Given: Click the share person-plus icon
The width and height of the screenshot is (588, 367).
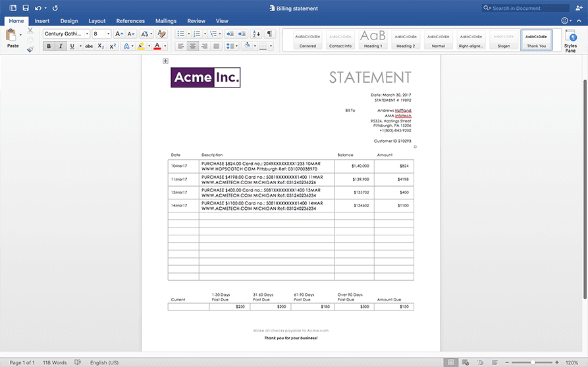Looking at the screenshot, I should coord(579,8).
